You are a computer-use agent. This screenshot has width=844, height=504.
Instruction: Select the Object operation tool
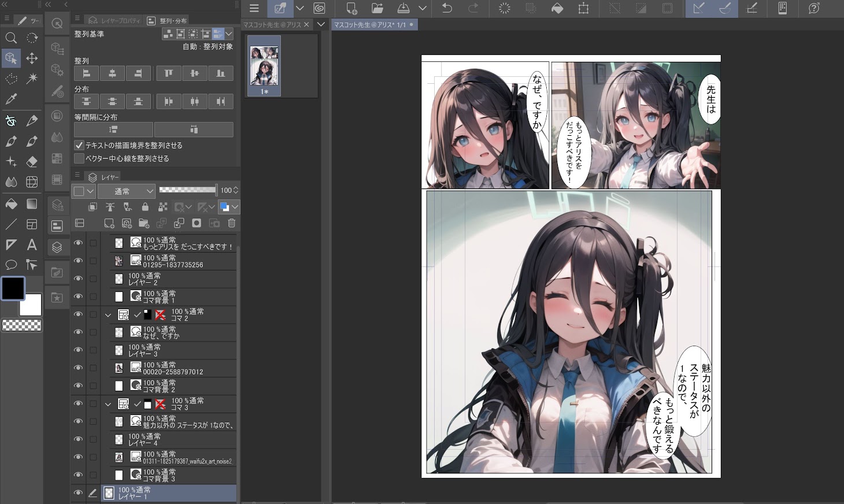(x=10, y=58)
